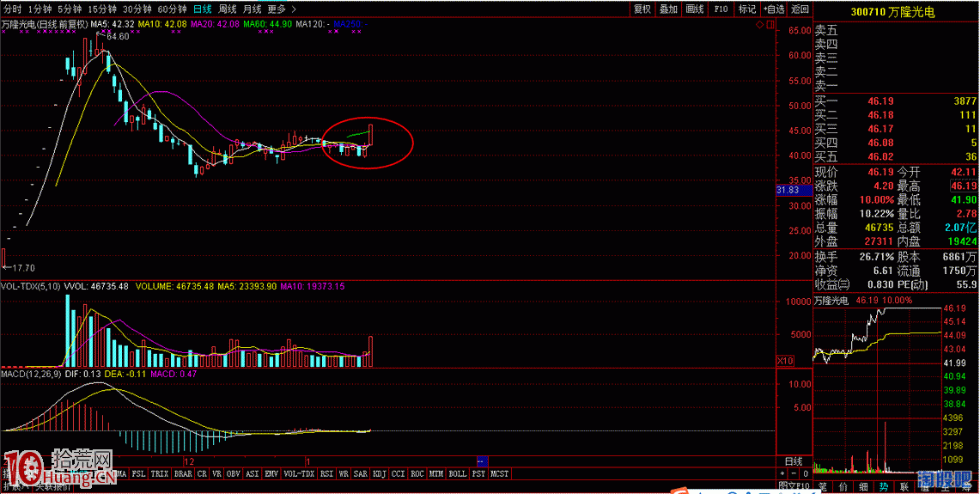This screenshot has width=980, height=494.
Task: Expand the 更多 periods dropdown
Action: (281, 9)
